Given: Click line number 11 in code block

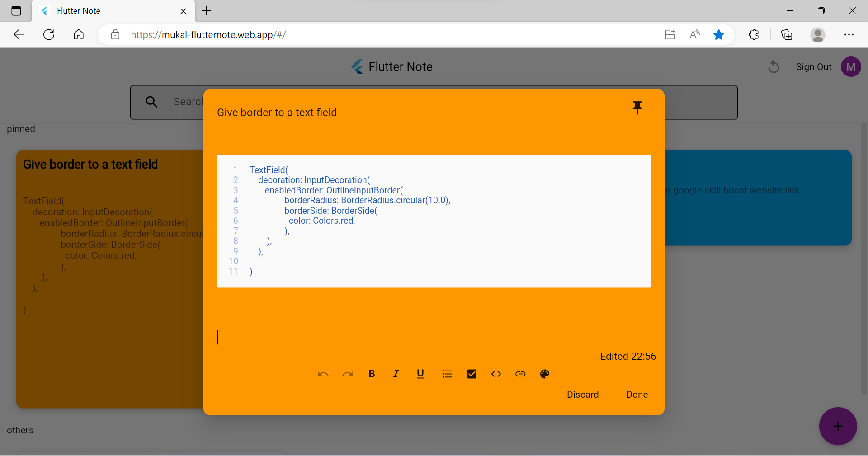Looking at the screenshot, I should (233, 272).
